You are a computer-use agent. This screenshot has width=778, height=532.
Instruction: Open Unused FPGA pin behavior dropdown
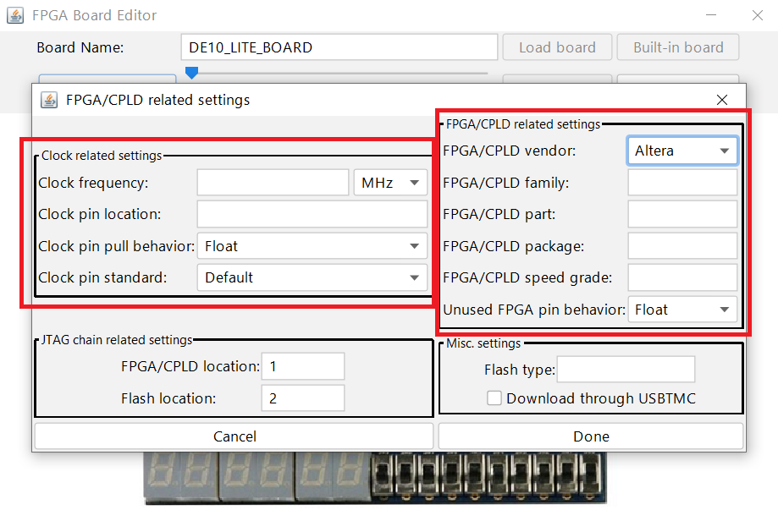coord(681,310)
